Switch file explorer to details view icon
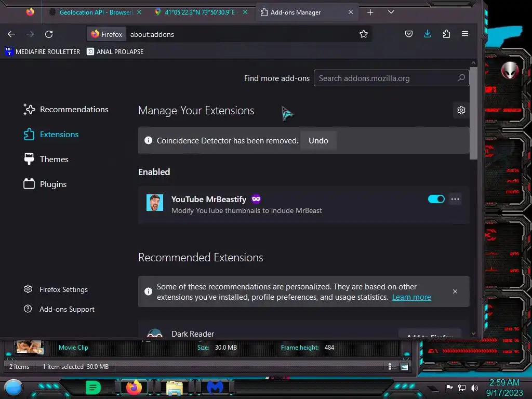 390,366
